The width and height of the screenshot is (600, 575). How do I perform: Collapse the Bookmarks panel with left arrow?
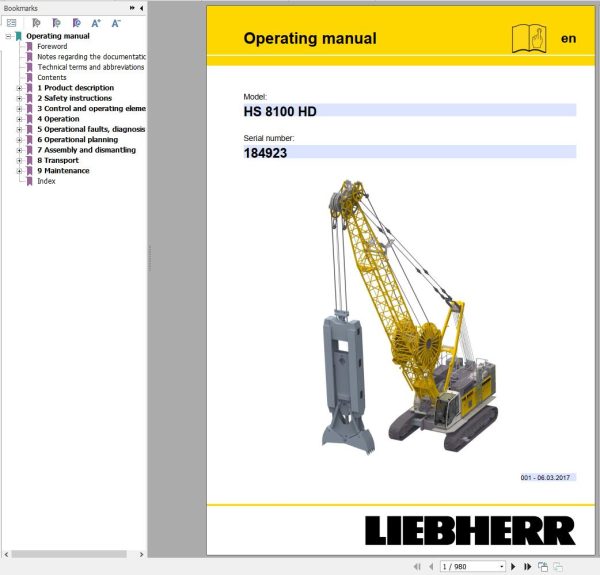142,8
